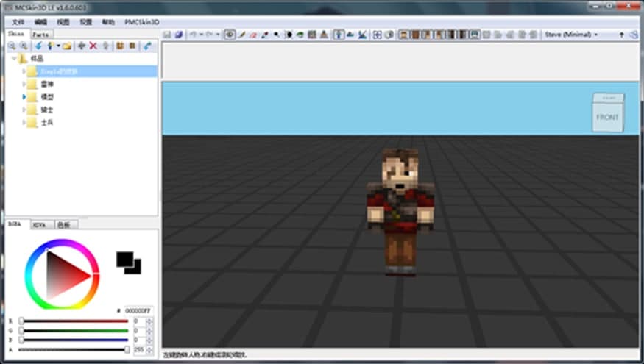
Task: Select the green flood fill tool
Action: pyautogui.click(x=300, y=35)
